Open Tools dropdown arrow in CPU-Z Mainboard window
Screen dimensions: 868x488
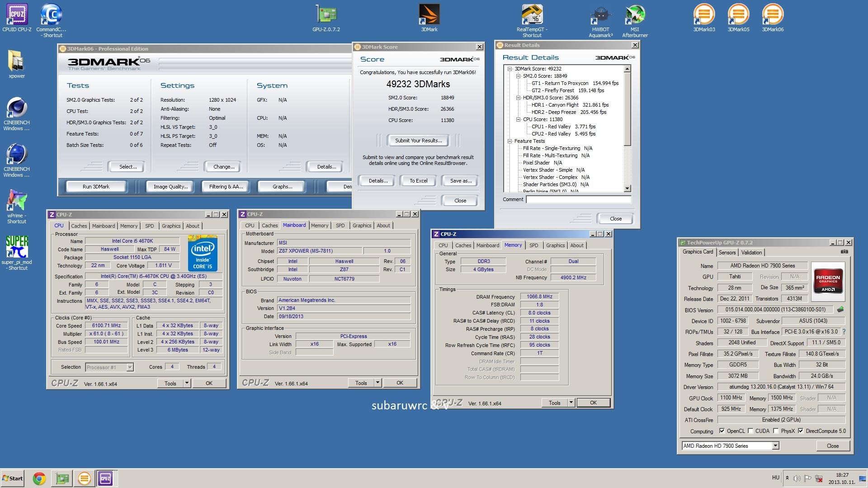[x=377, y=383]
